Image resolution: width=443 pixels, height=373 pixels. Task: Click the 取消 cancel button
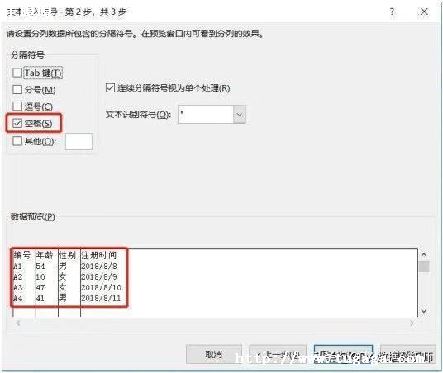213,355
